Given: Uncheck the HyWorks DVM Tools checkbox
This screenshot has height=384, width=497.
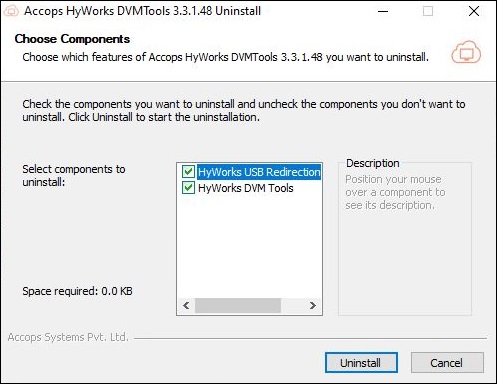Looking at the screenshot, I should coord(188,188).
